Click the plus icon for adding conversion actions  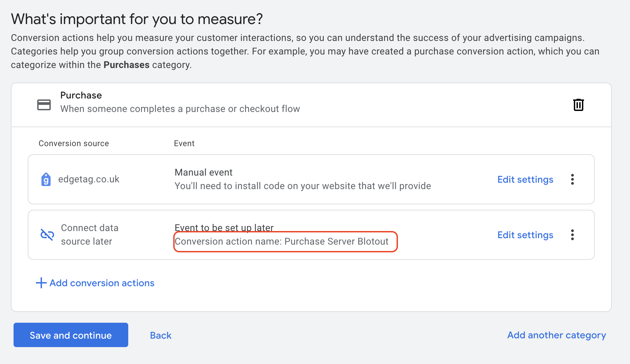click(41, 283)
